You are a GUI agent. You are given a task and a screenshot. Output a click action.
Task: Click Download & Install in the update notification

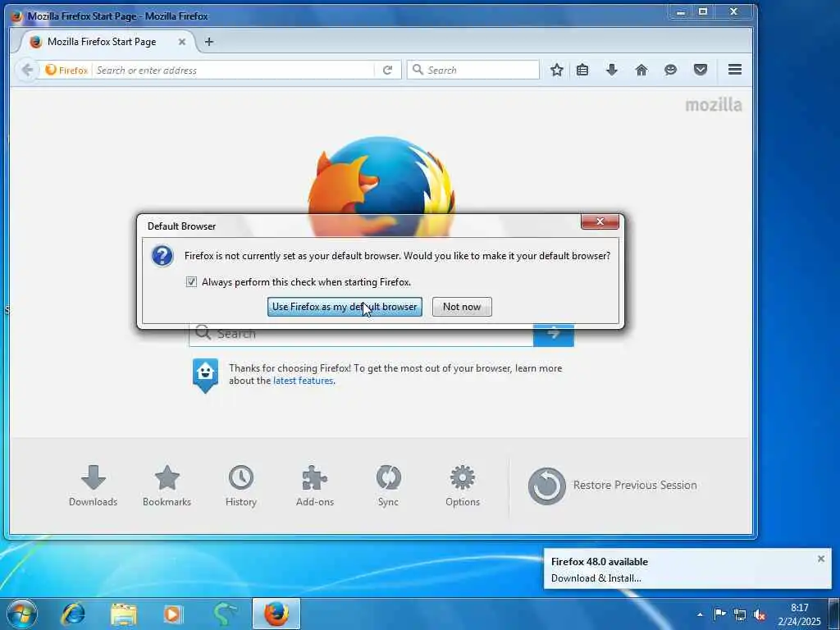tap(596, 578)
